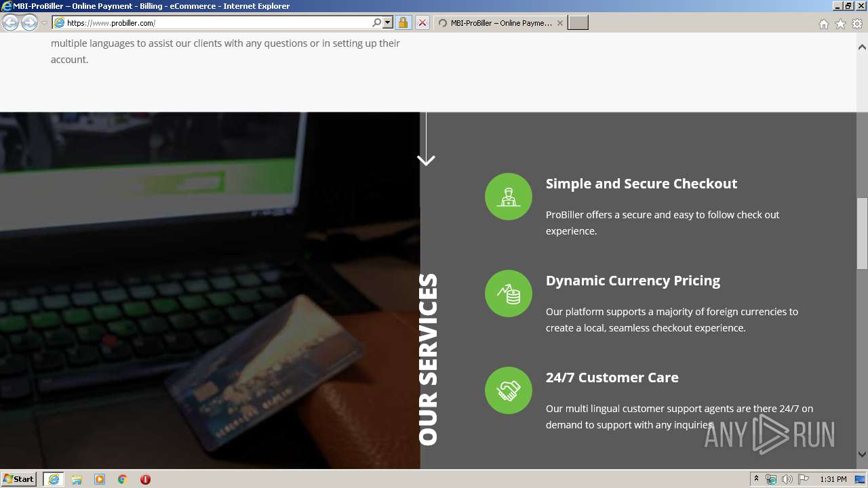Viewport: 868px width, 488px height.
Task: Show hidden tray icons arrow
Action: (756, 479)
